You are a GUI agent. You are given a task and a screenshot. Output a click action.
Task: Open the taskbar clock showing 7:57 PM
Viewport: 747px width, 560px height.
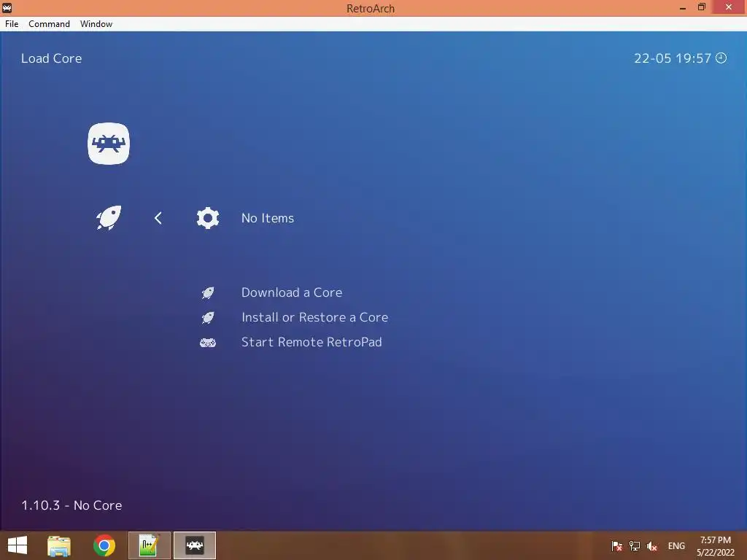716,546
